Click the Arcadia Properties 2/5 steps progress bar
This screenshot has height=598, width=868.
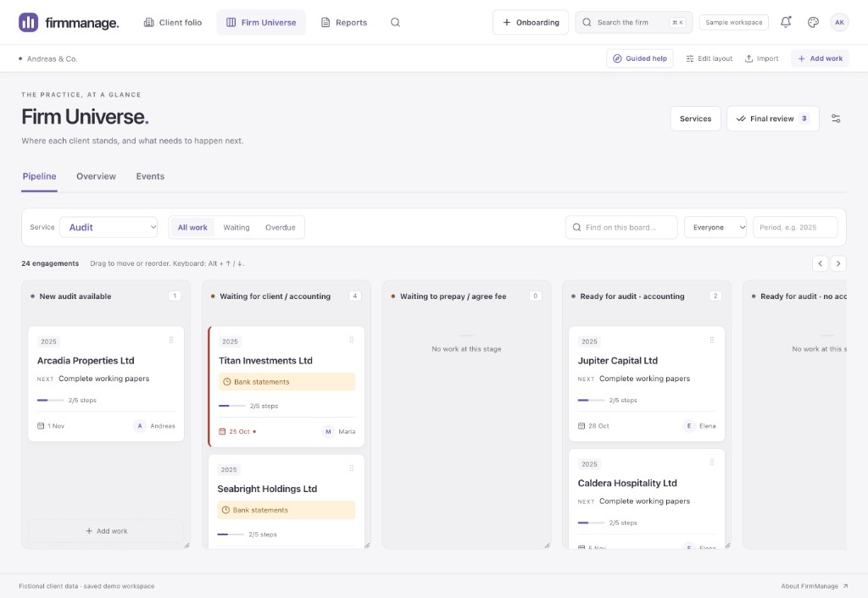pos(50,400)
